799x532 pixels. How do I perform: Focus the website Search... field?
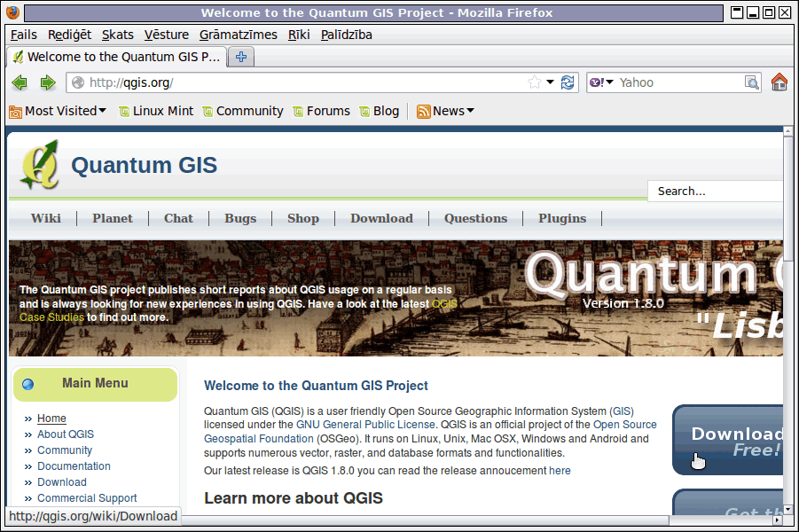715,192
